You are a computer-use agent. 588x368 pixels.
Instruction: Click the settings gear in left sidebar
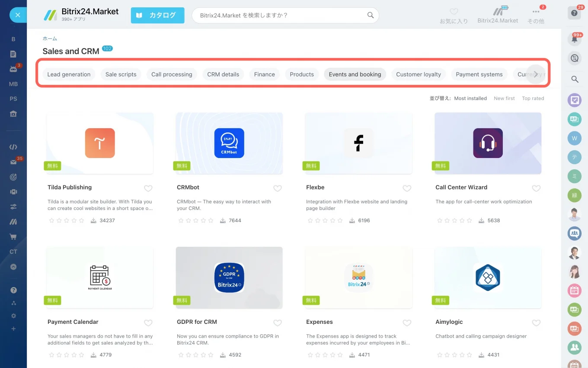point(13,316)
